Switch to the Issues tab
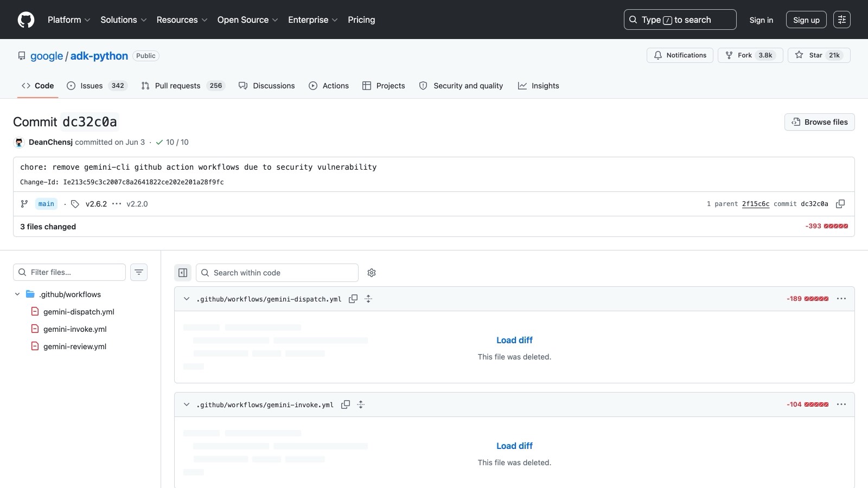 (97, 86)
